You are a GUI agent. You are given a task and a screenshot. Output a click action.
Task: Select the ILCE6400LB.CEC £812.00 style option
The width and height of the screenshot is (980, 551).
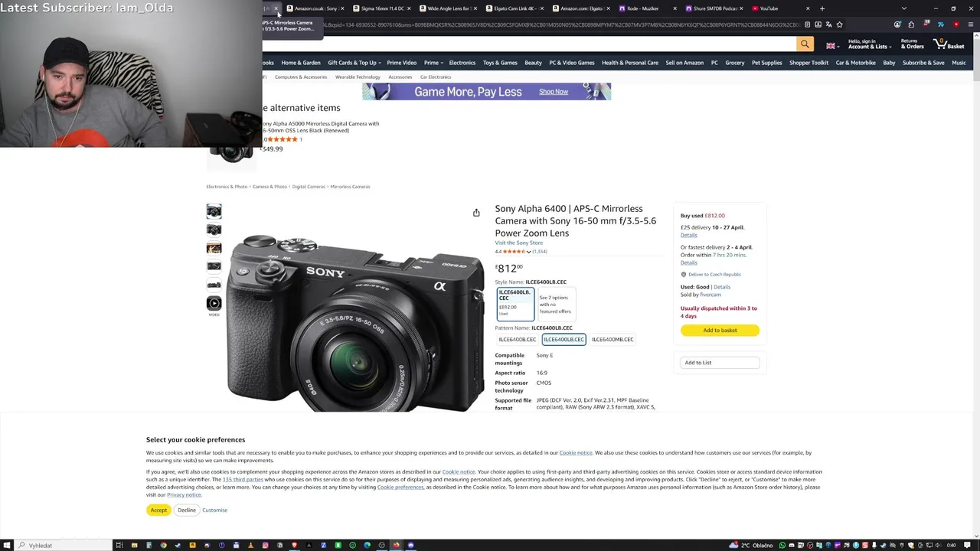point(514,303)
